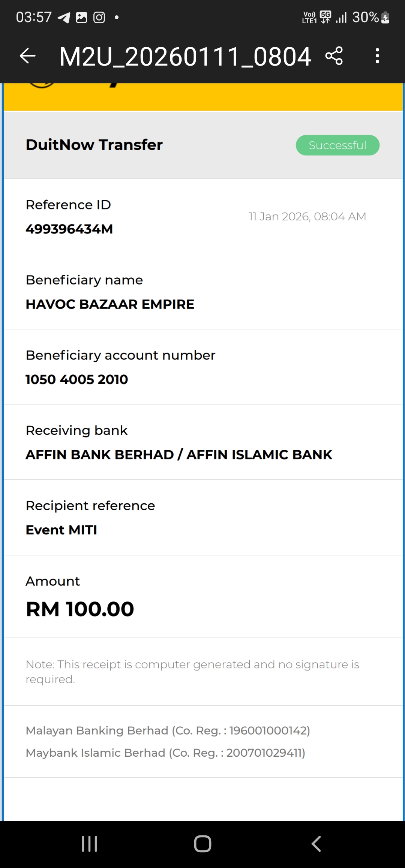Share the M2U receipt file

334,56
